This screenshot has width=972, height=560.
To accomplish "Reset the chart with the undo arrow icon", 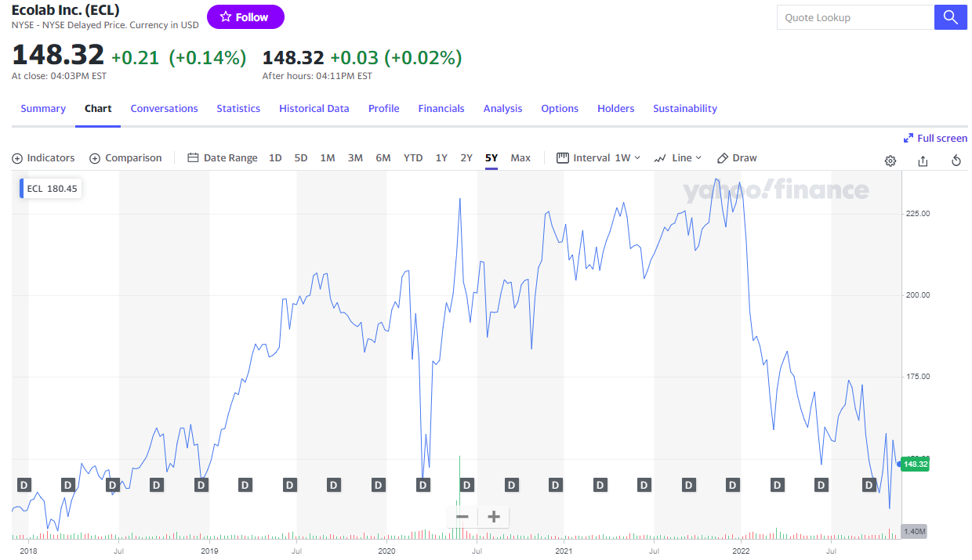I will point(956,161).
